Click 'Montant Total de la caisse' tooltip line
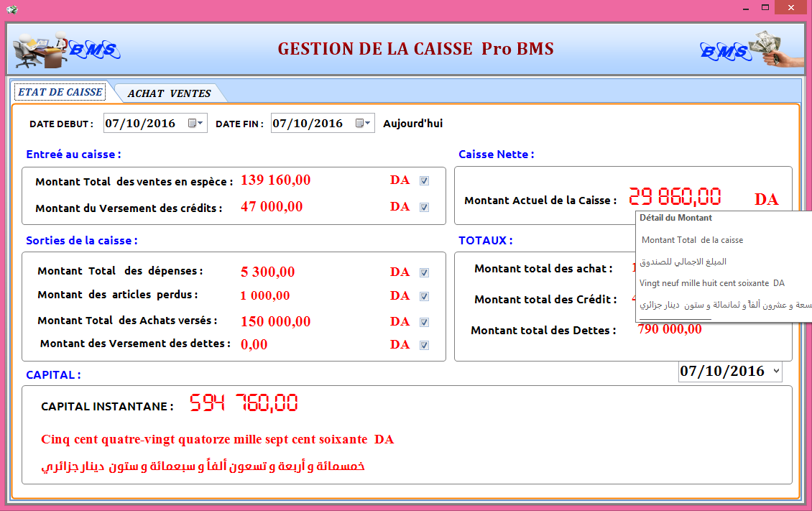Image resolution: width=812 pixels, height=511 pixels. 693,240
